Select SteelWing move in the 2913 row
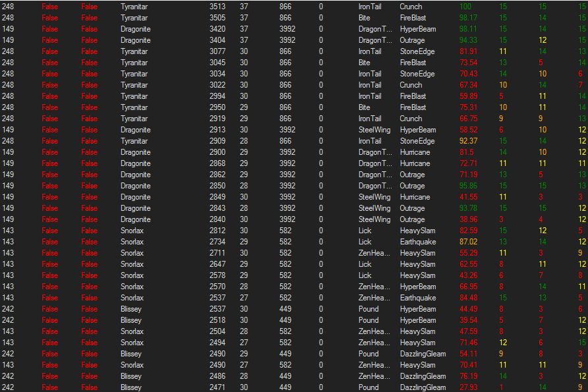This screenshot has width=588, height=392. coord(374,130)
